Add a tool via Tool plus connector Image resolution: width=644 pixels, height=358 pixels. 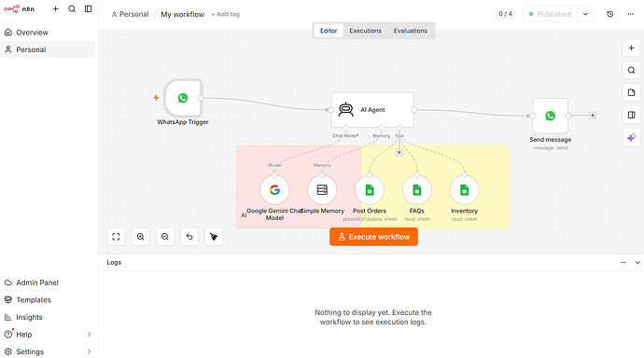point(399,152)
